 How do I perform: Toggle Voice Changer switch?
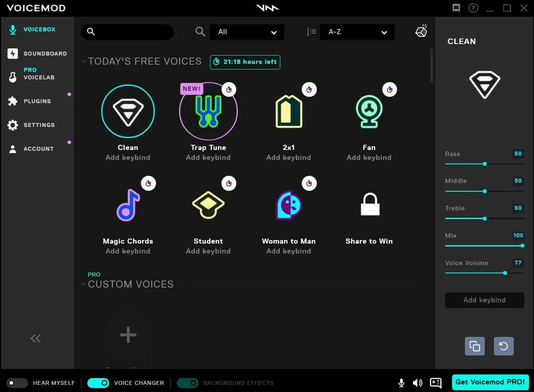point(98,383)
